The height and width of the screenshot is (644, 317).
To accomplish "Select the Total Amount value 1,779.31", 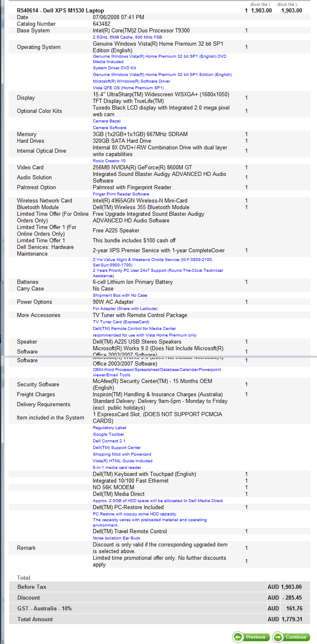I will point(291,619).
